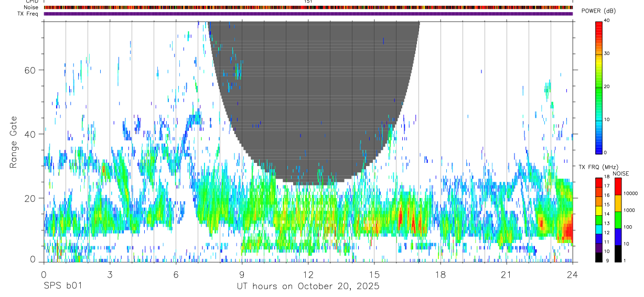Viewport: 644px width, 297px height.
Task: Click the 10 label on POWER scale
Action: pos(607,120)
